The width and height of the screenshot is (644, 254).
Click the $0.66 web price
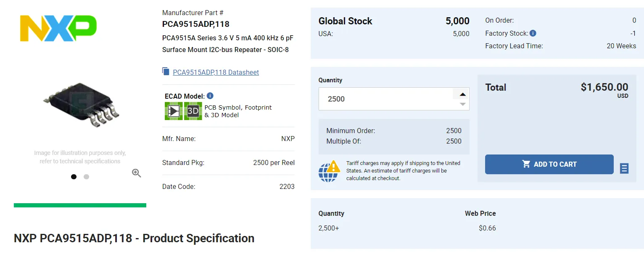point(487,228)
